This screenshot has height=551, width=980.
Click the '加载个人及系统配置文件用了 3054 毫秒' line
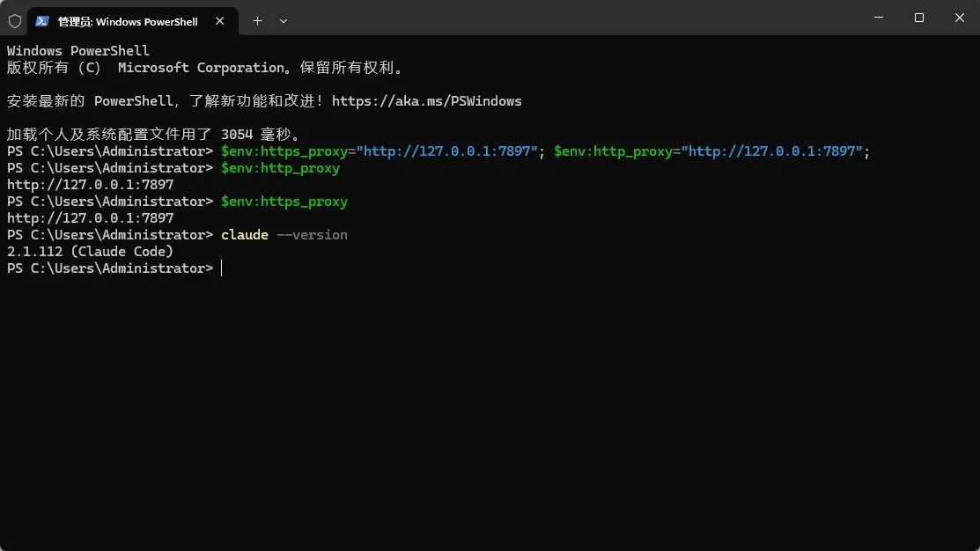pos(154,135)
